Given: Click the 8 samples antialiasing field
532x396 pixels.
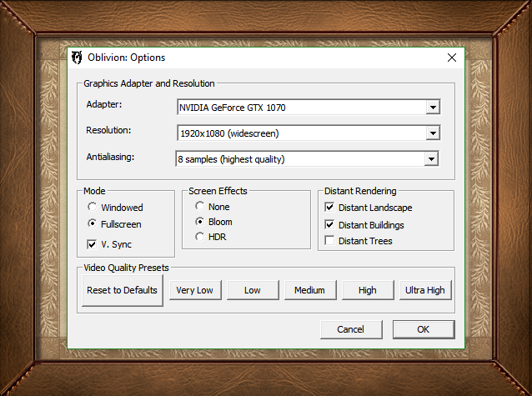Looking at the screenshot, I should 307,158.
